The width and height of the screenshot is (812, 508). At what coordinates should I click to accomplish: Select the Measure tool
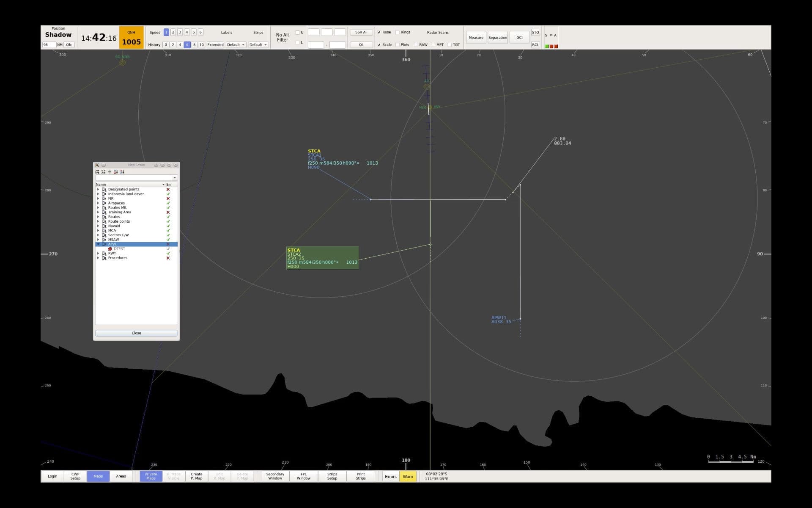click(x=476, y=37)
